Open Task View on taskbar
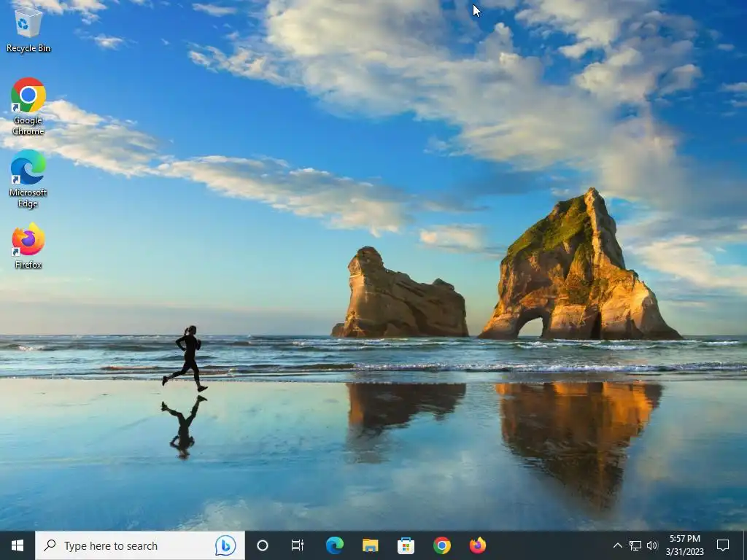Screen dimensions: 747x560 tap(298, 545)
